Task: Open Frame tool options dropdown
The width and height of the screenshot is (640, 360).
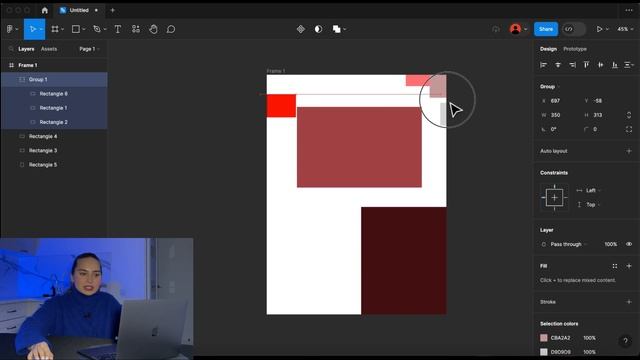Action: pos(62,29)
